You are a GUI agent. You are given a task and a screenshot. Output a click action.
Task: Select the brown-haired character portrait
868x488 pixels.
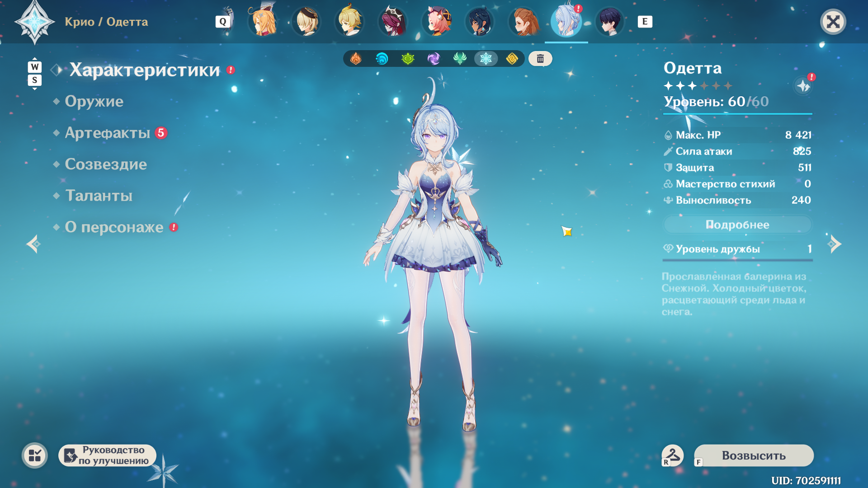click(523, 21)
